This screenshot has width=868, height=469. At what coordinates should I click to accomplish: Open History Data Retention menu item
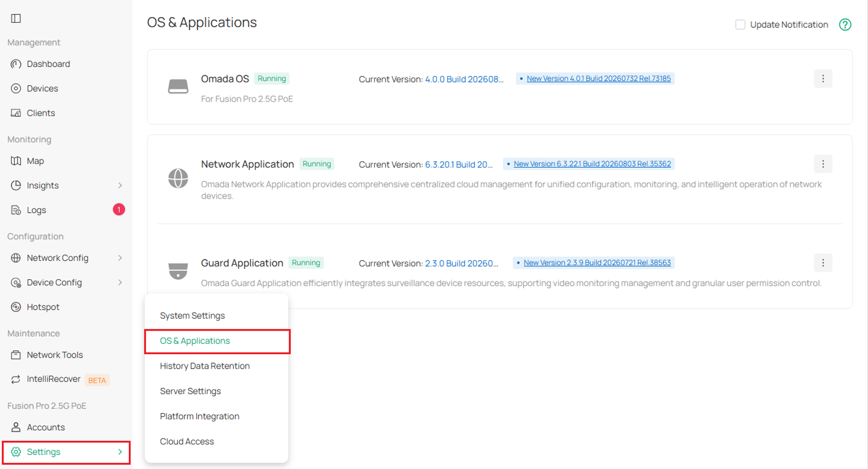217,366
